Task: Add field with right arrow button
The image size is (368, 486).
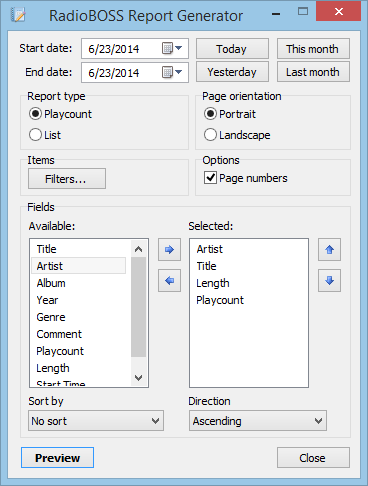Action: coord(169,249)
